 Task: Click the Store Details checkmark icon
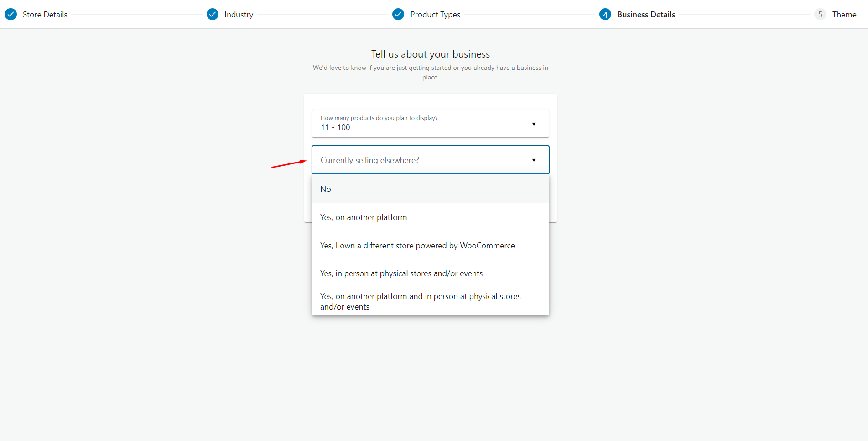pyautogui.click(x=10, y=14)
